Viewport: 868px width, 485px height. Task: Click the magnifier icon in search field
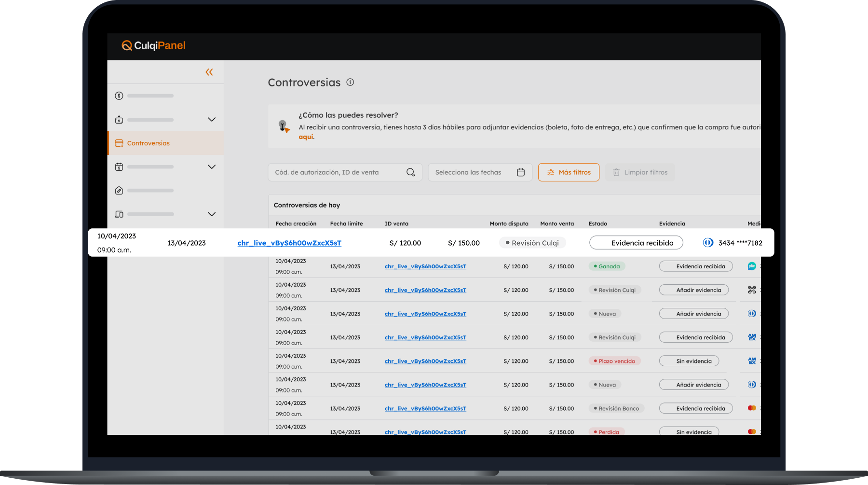click(410, 172)
